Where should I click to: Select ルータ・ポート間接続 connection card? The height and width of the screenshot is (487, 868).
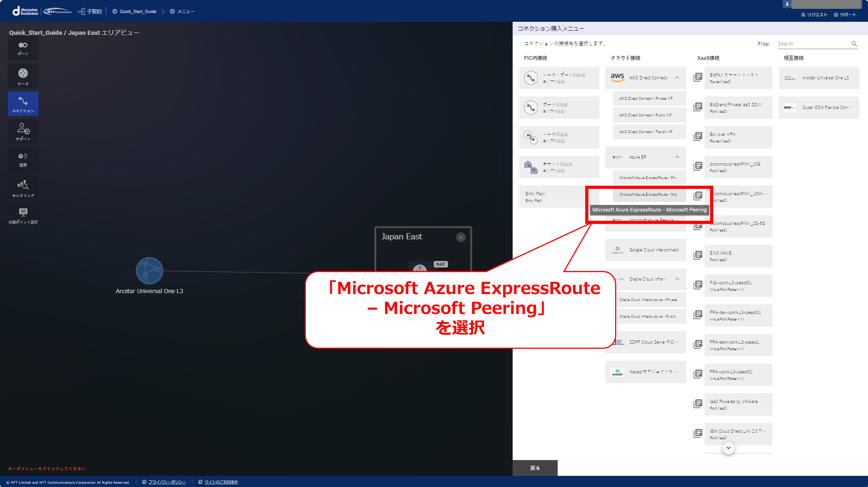[x=559, y=78]
